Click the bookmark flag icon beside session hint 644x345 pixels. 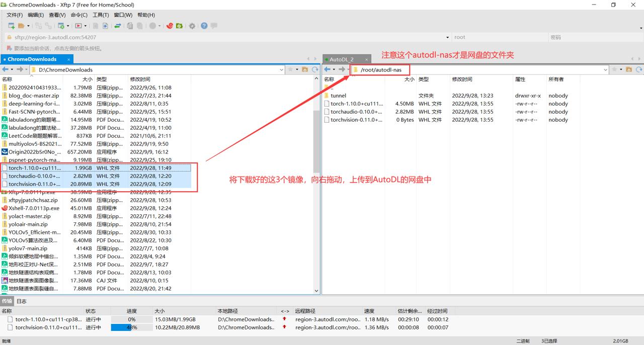[x=10, y=48]
